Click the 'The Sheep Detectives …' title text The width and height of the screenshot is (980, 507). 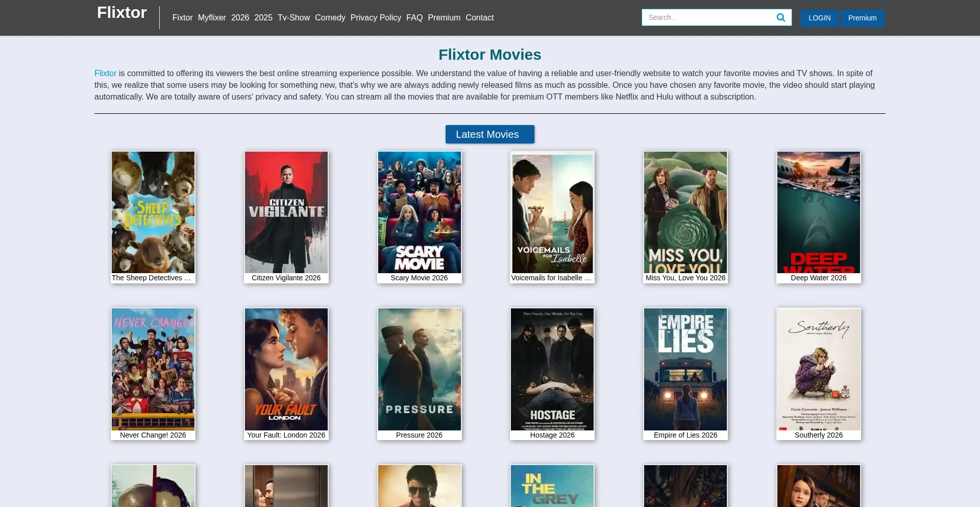(x=152, y=278)
